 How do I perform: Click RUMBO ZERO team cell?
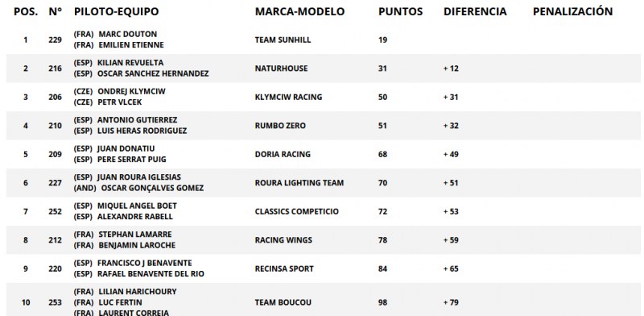(280, 126)
